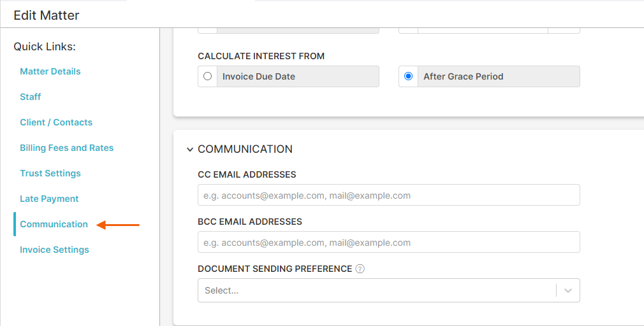Click into the CC Email Addresses field
The image size is (644, 326).
(388, 195)
